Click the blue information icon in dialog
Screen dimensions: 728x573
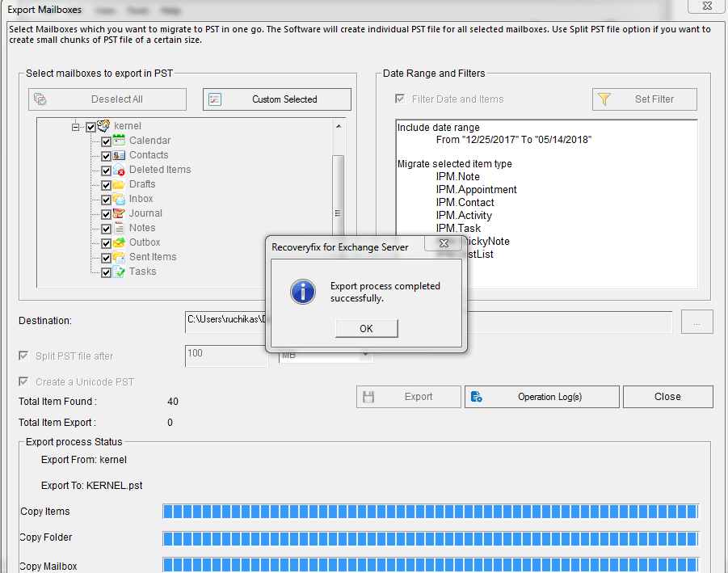303,292
